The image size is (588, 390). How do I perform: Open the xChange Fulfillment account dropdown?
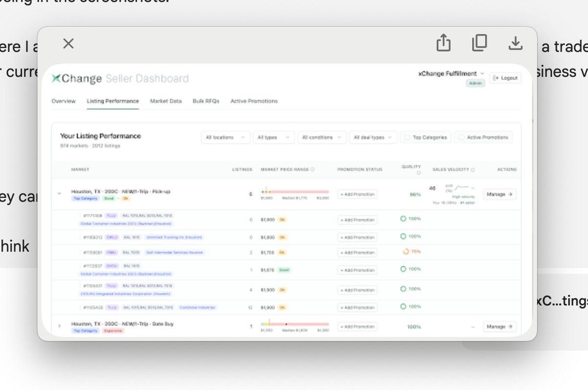point(451,73)
